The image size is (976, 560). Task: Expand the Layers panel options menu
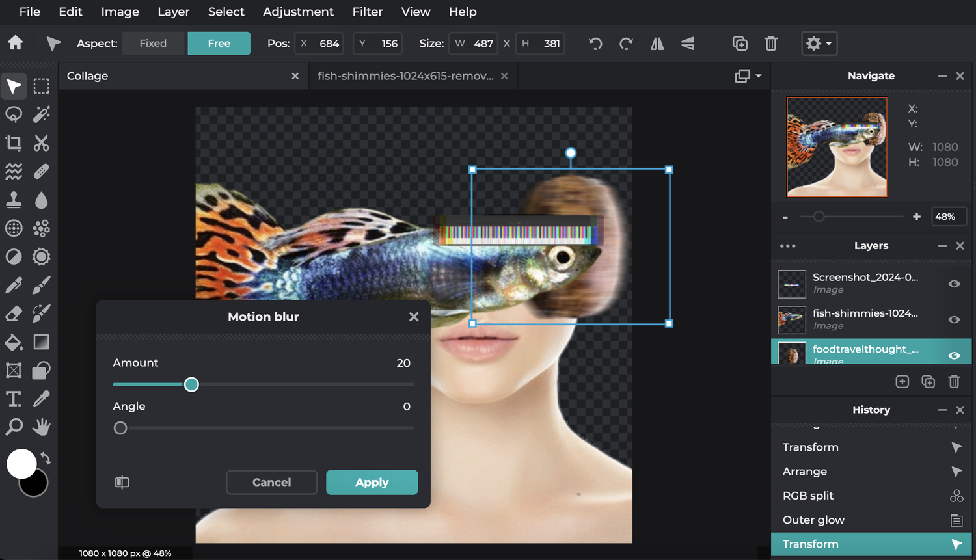point(787,246)
